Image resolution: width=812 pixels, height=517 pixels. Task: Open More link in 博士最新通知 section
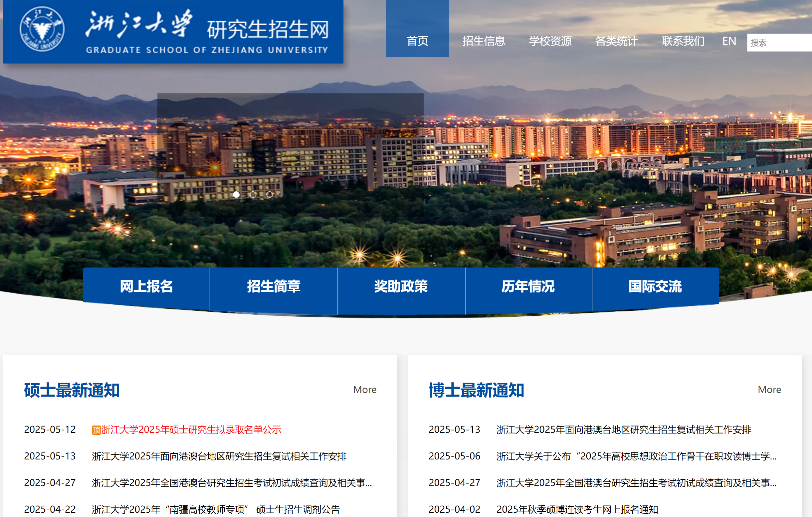769,390
